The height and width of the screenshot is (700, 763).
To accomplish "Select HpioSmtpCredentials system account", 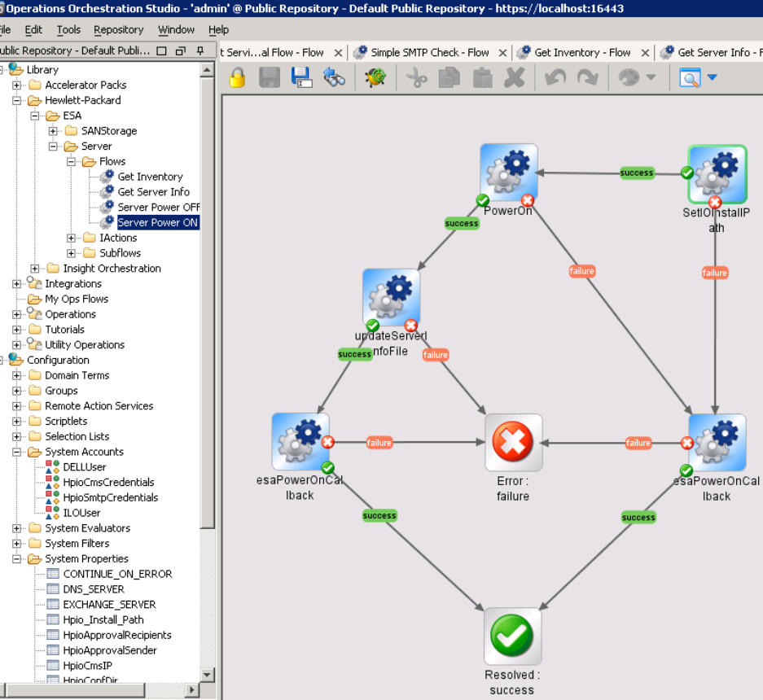I will click(x=111, y=497).
